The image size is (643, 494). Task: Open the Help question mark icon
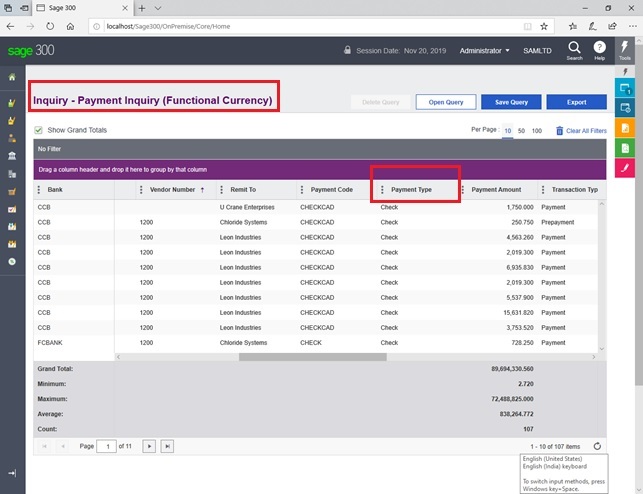(x=599, y=50)
